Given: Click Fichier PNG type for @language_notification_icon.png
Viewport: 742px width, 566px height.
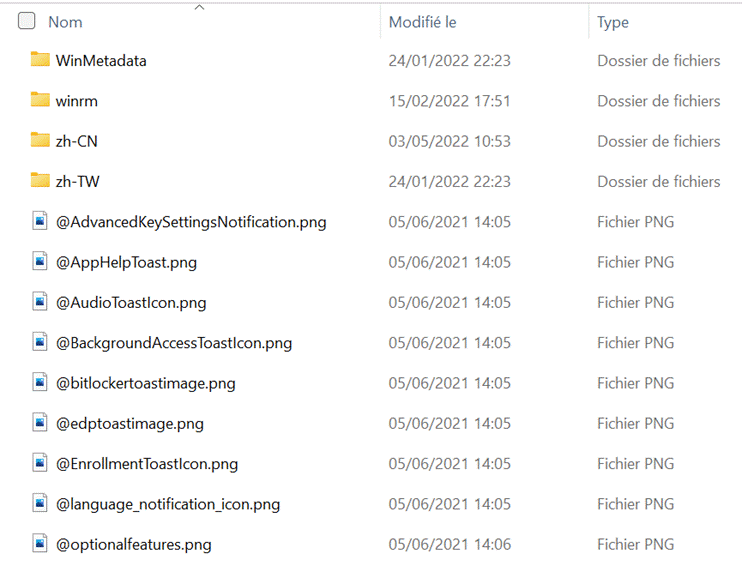Looking at the screenshot, I should [x=636, y=504].
